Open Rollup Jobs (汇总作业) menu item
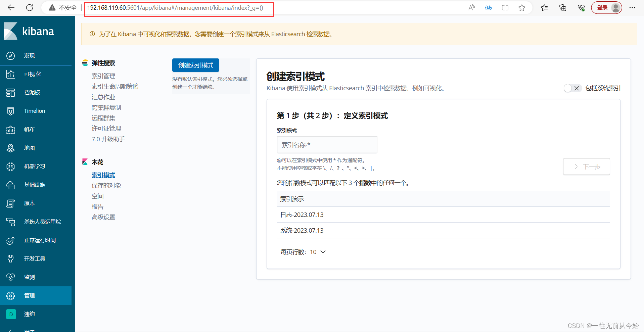The height and width of the screenshot is (332, 644). [x=103, y=97]
